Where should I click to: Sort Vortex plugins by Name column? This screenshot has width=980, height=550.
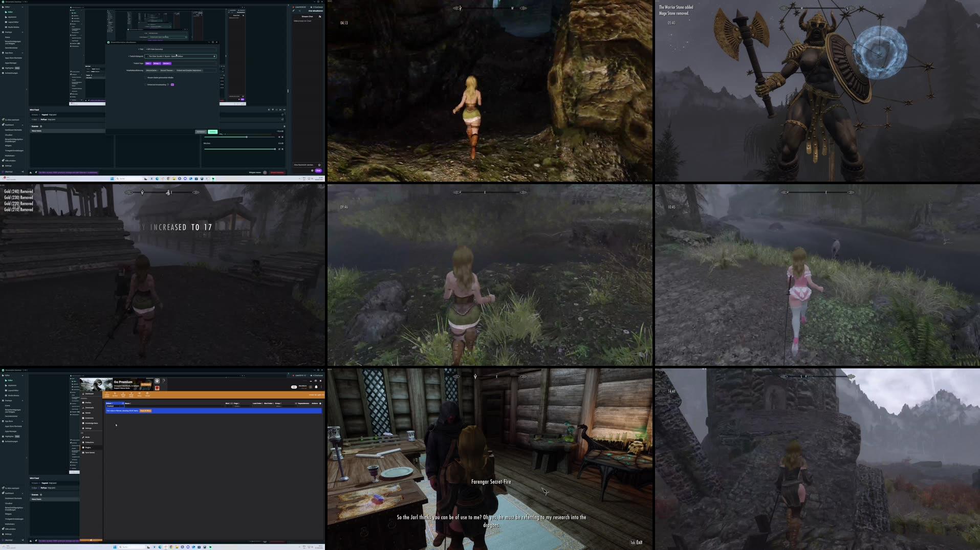click(x=127, y=403)
